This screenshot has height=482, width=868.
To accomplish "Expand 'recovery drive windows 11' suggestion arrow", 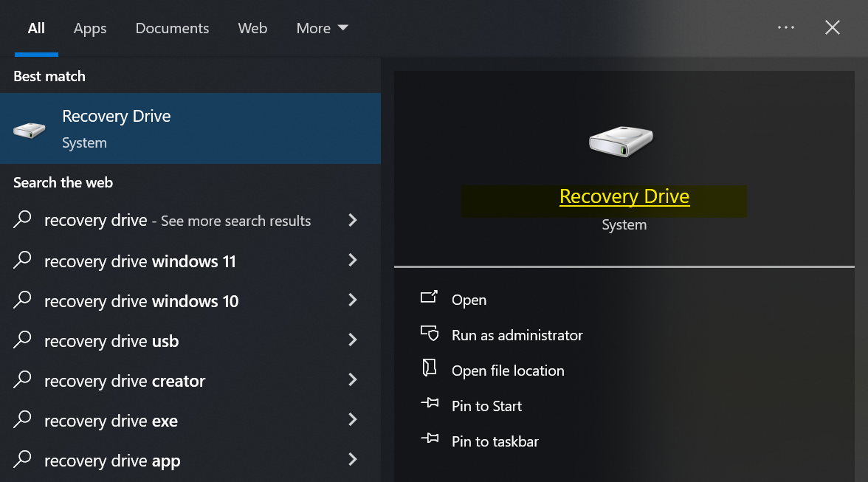I will [353, 261].
